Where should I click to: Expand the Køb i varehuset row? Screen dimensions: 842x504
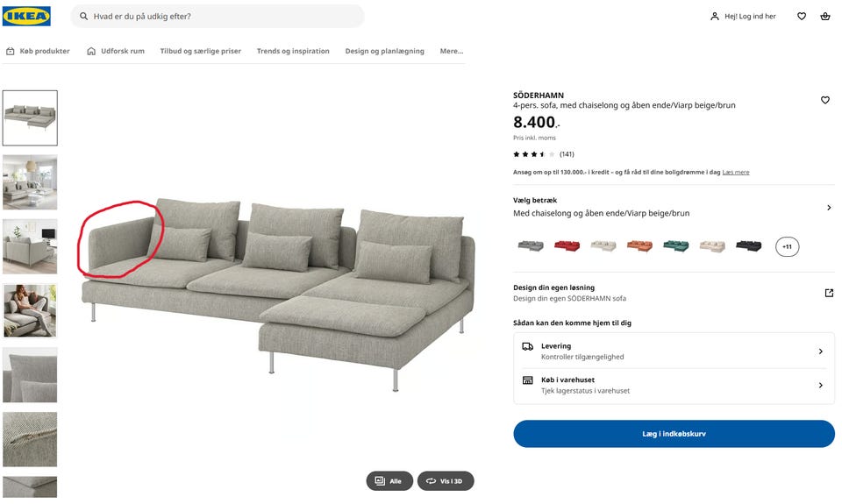click(x=674, y=386)
